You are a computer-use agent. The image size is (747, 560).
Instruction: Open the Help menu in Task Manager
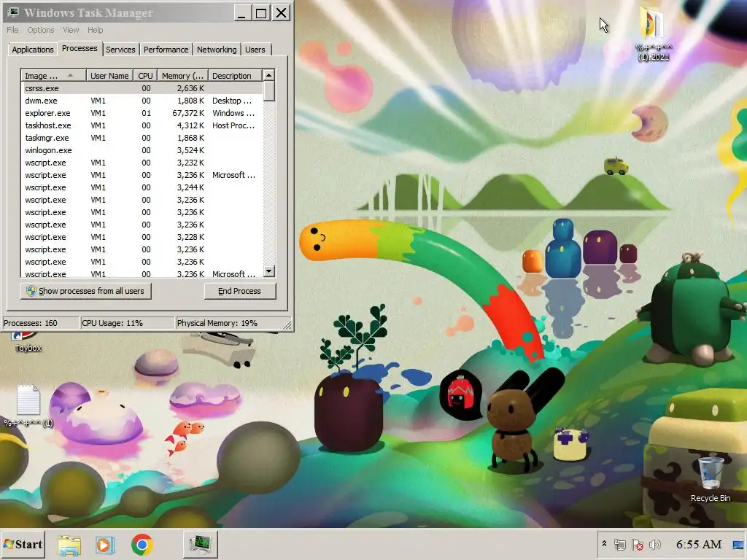pyautogui.click(x=96, y=30)
